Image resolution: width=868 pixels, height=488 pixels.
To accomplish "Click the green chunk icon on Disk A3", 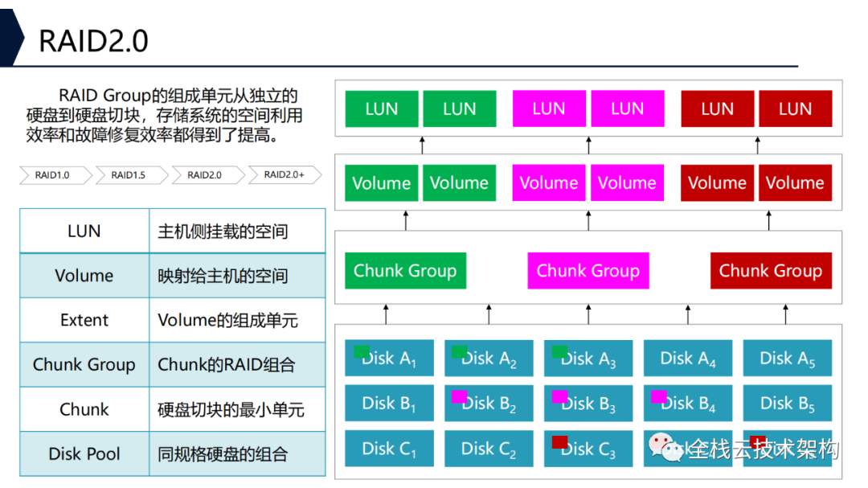I will click(559, 351).
